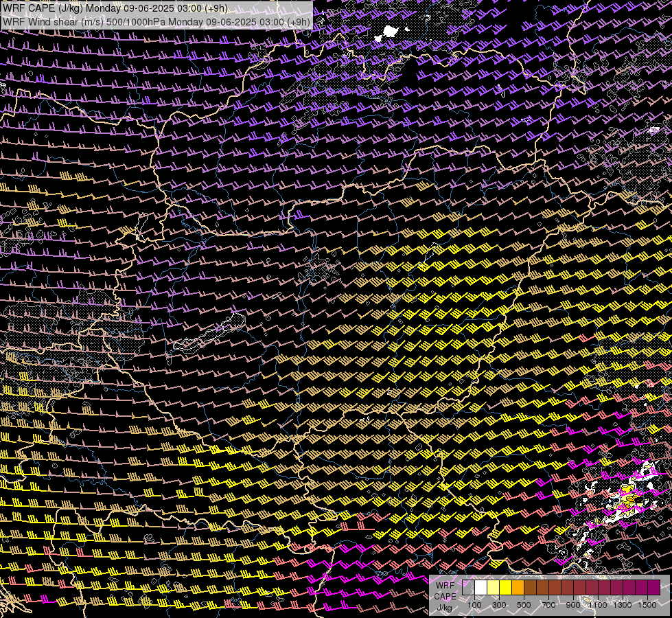Click the legend value "500"

(524, 605)
